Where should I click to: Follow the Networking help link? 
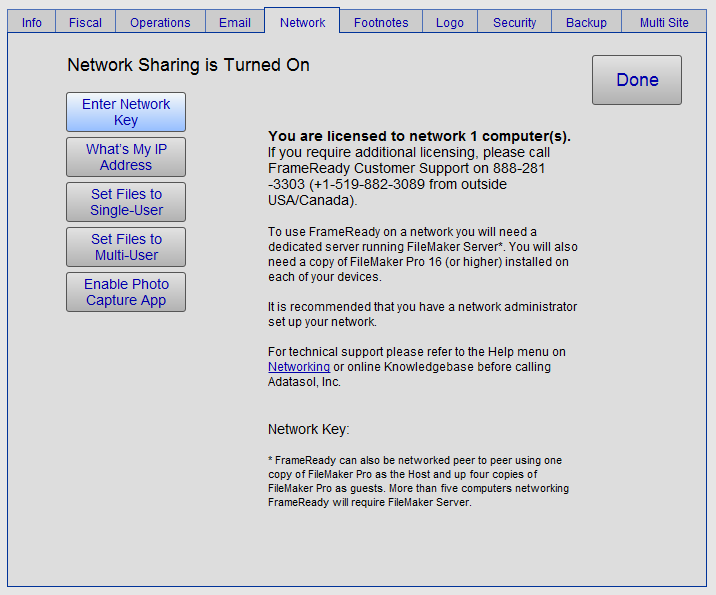pos(299,367)
